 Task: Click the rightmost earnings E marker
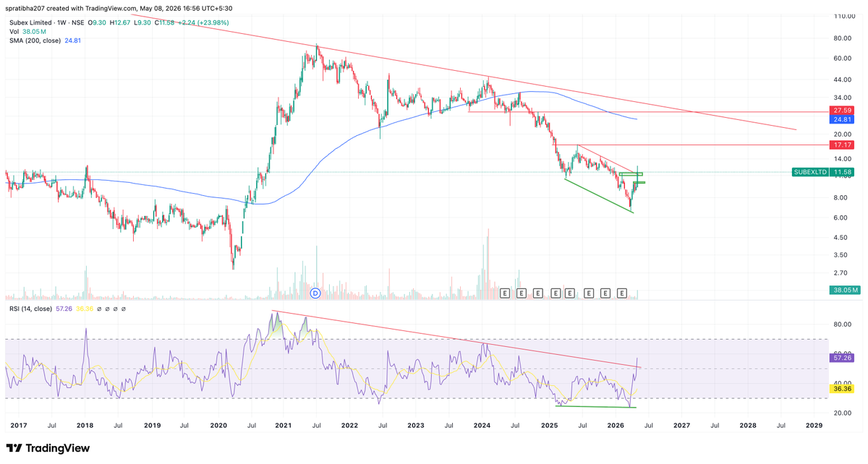(621, 293)
